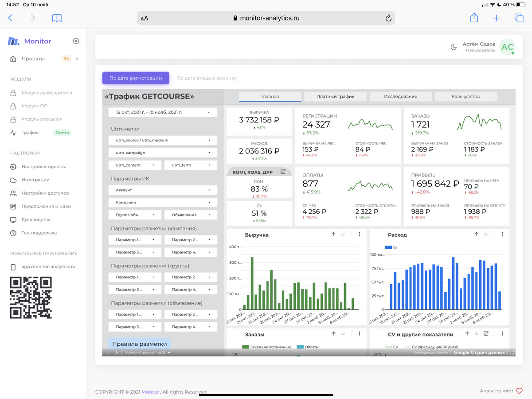Switch to the Главная tab
Screen dimensions: 532x399
pos(270,97)
